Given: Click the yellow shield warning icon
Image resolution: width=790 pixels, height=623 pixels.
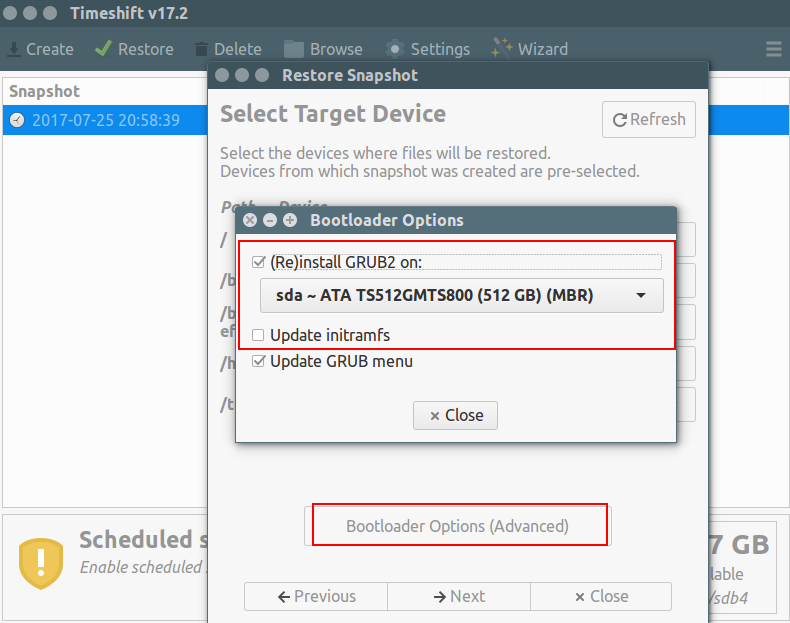Looking at the screenshot, I should coord(41,563).
